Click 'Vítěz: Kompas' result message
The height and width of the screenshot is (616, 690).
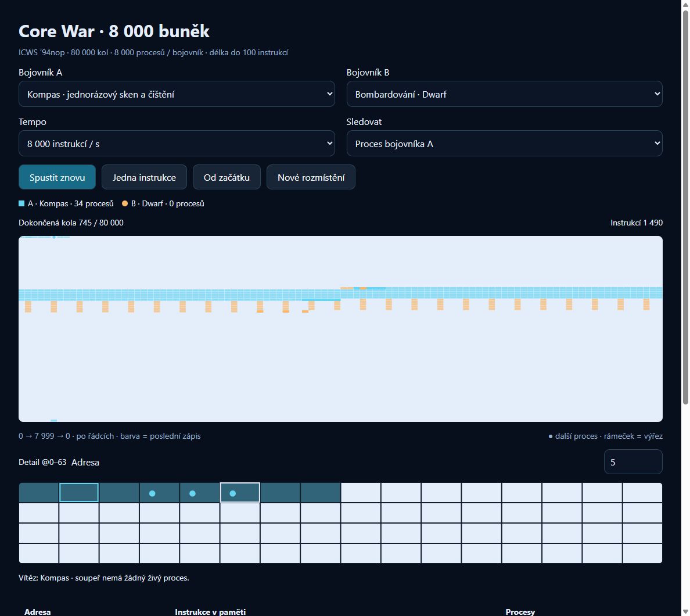[x=104, y=578]
